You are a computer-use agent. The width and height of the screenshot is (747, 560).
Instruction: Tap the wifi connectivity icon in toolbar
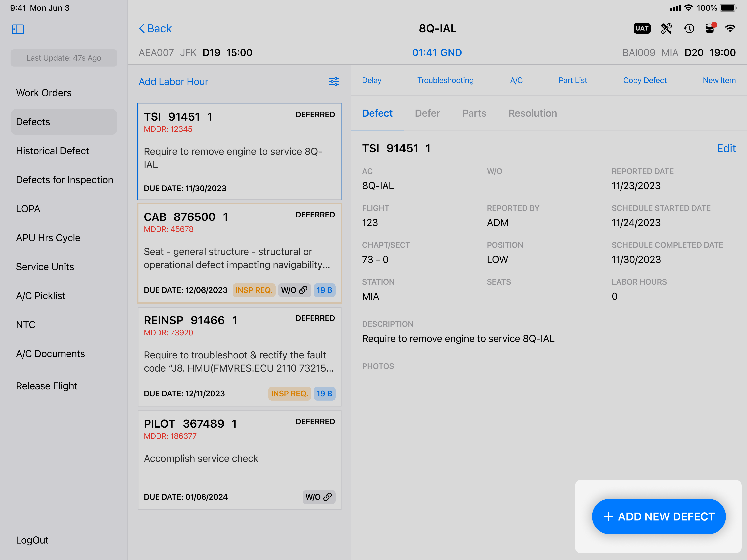730,28
